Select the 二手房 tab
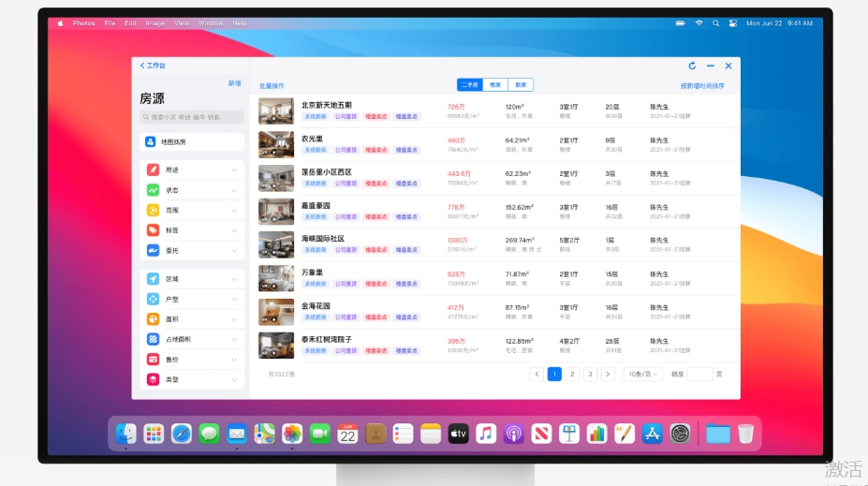 click(x=469, y=84)
